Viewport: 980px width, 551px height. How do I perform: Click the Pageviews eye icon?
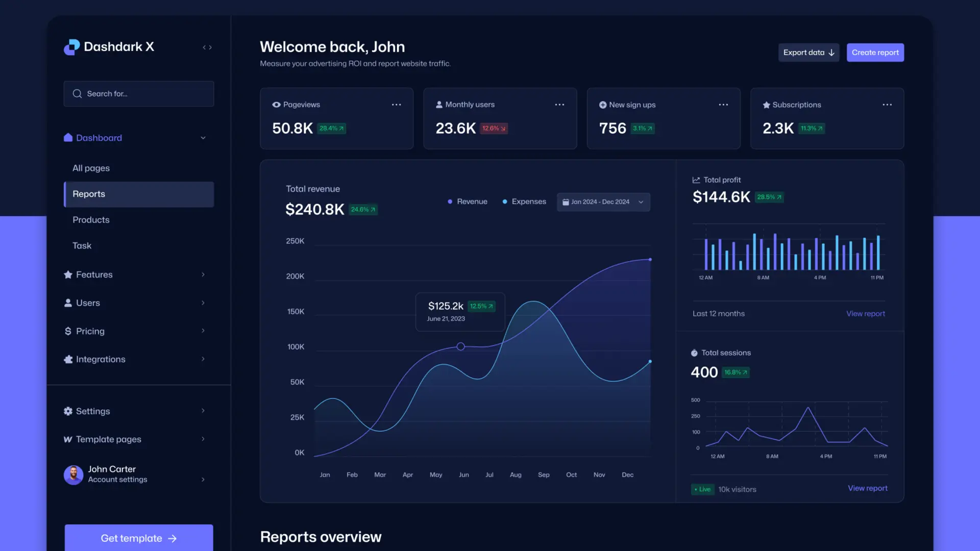tap(276, 104)
